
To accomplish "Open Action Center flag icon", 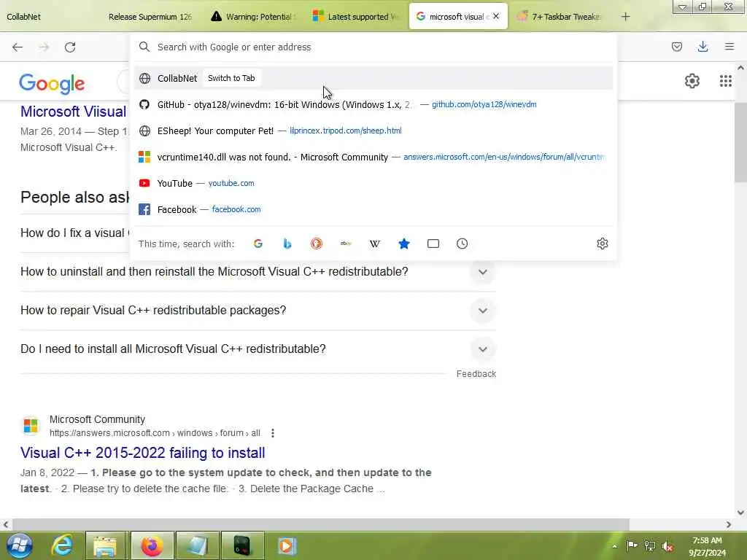I will 632,545.
